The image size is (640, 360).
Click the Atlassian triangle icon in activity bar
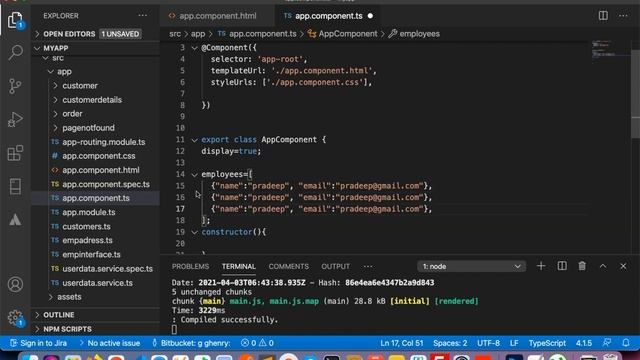[15, 220]
